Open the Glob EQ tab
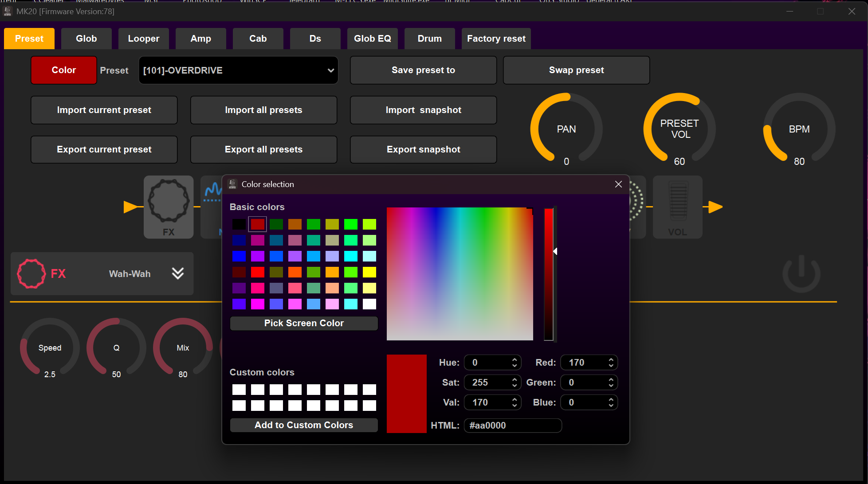 point(372,39)
